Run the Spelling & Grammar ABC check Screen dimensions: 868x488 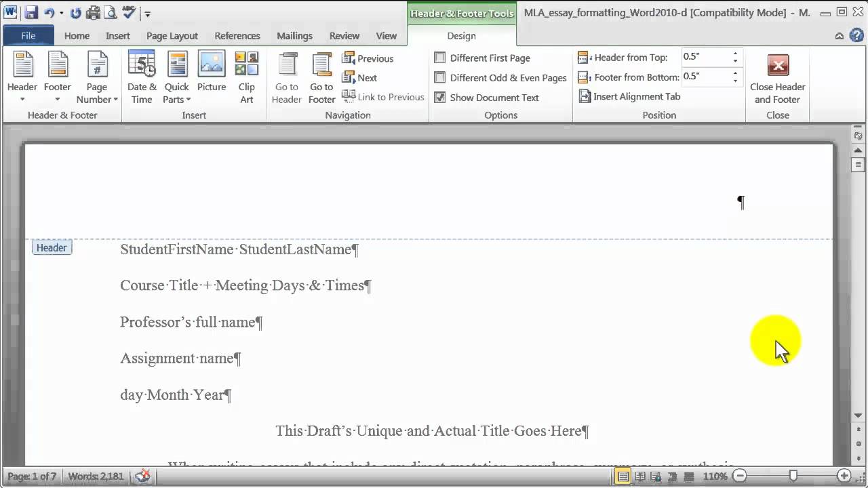pyautogui.click(x=129, y=12)
